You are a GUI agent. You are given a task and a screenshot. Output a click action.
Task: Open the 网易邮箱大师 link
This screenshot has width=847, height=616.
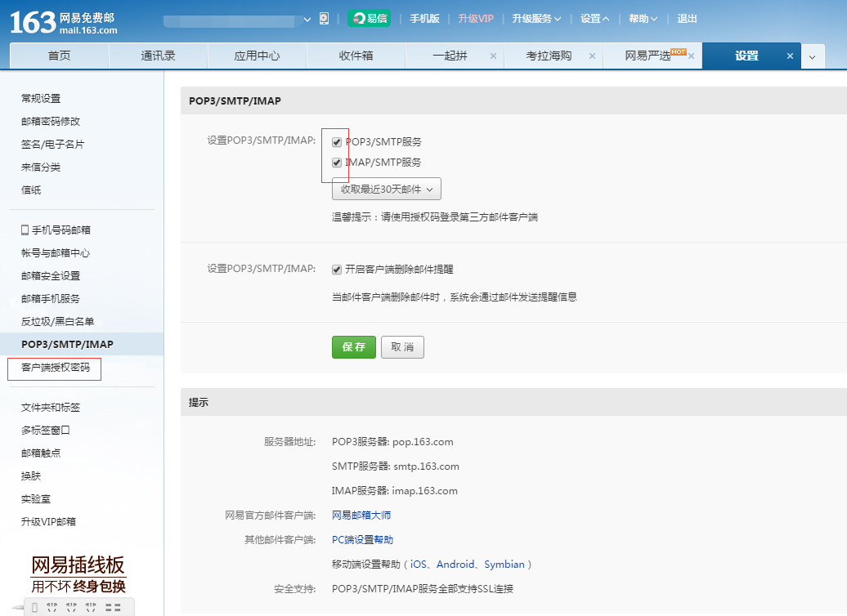pyautogui.click(x=361, y=516)
